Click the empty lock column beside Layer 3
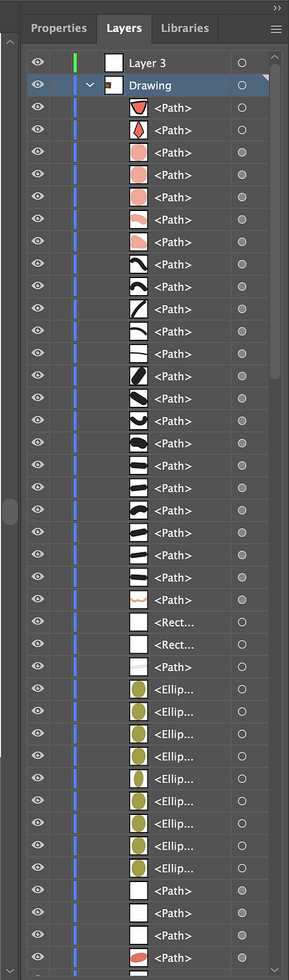Image resolution: width=289 pixels, height=980 pixels. [61, 63]
